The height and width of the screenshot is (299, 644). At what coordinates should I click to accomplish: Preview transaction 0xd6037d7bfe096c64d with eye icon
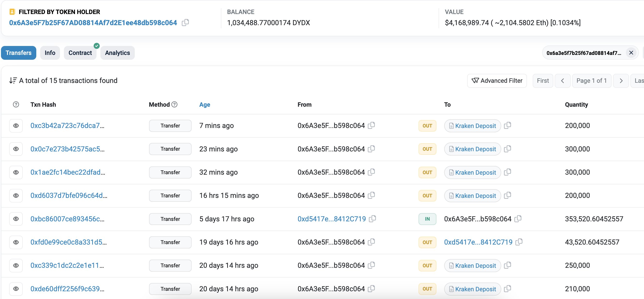[x=16, y=196]
